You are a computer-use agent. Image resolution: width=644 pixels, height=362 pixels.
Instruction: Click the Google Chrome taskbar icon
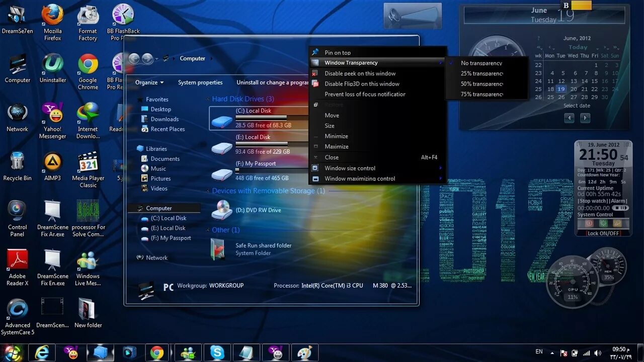tap(157, 352)
